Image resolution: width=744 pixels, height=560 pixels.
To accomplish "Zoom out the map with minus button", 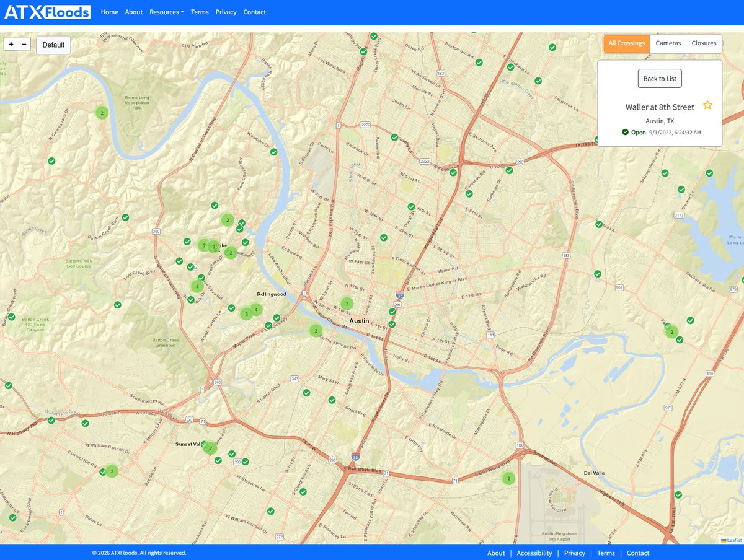I will click(24, 44).
